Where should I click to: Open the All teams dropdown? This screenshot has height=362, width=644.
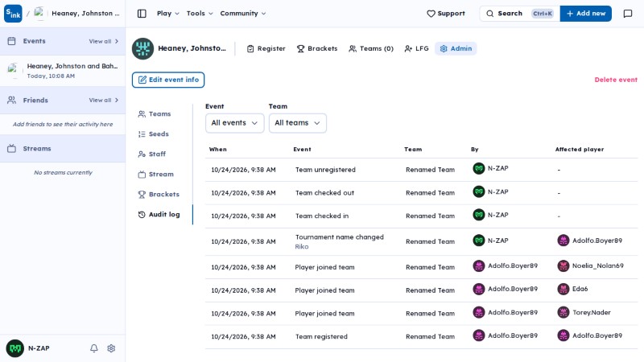click(x=297, y=123)
